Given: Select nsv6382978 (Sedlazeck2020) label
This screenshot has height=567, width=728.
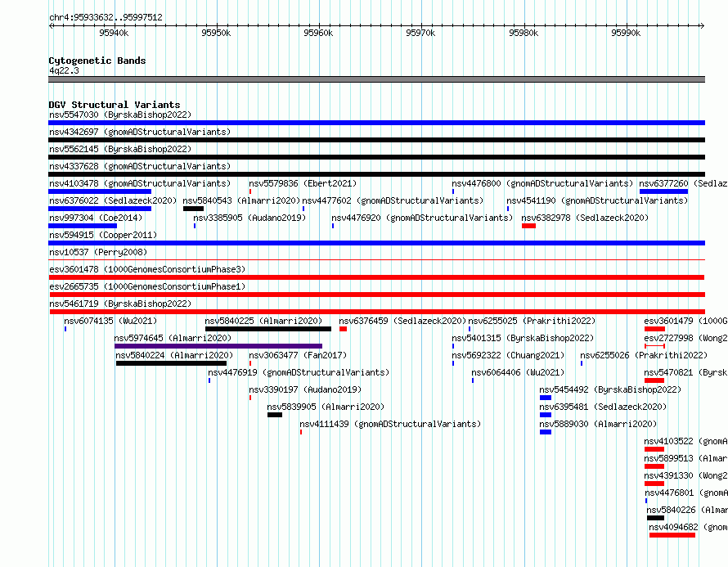Looking at the screenshot, I should point(585,218).
